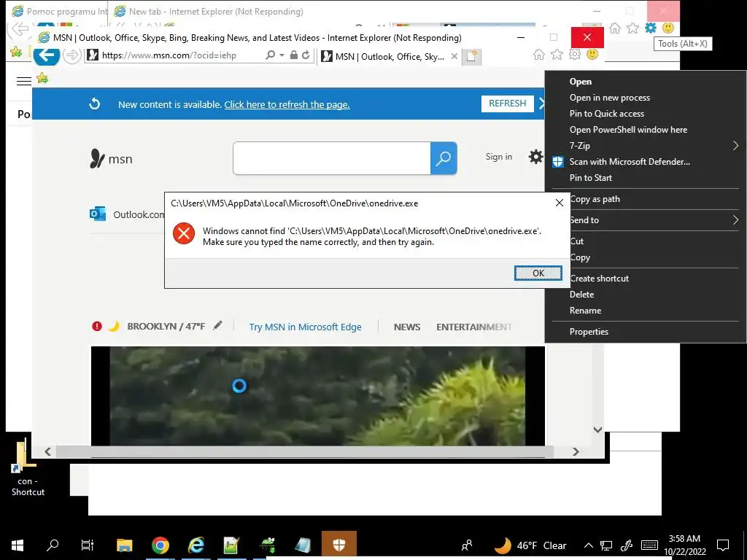The width and height of the screenshot is (747, 560).
Task: Click the back arrow in MSN window
Action: tap(46, 55)
